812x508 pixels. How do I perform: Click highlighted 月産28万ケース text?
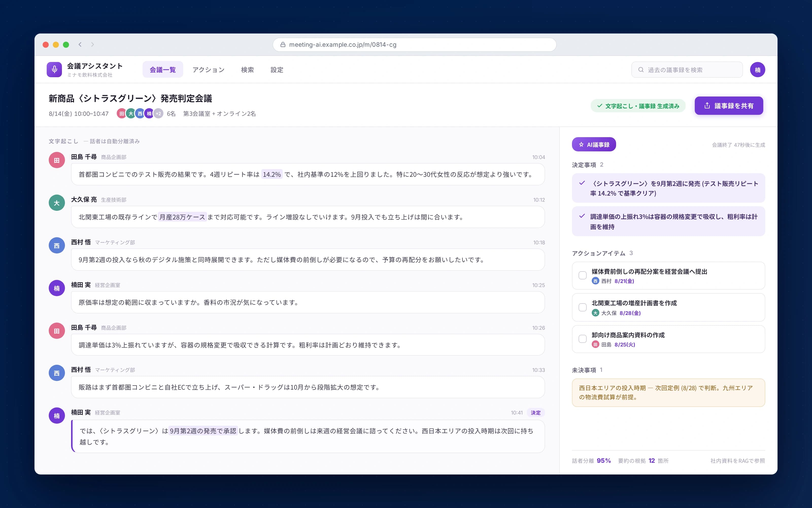point(182,217)
